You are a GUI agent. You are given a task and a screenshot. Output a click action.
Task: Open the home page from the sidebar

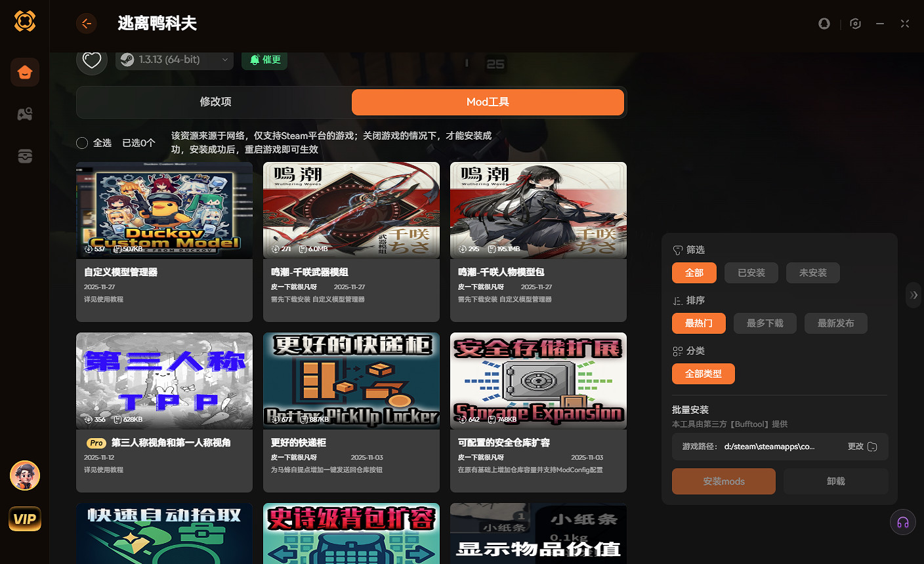[24, 72]
